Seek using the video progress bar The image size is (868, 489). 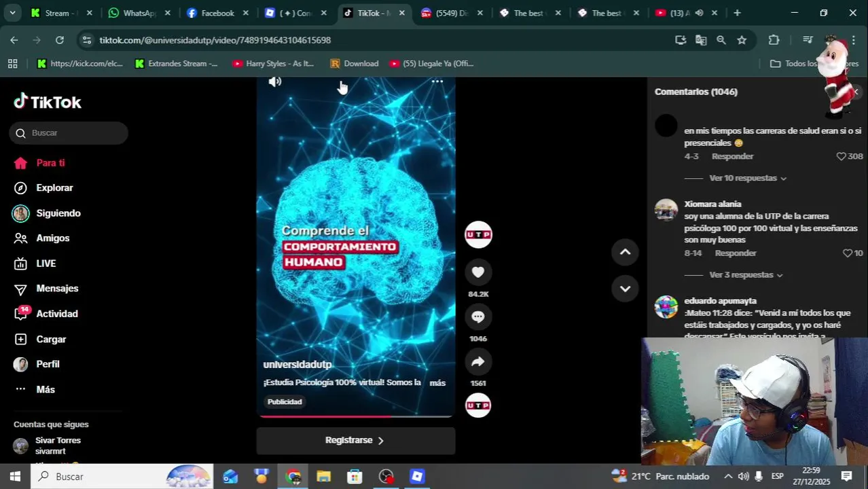[355, 416]
